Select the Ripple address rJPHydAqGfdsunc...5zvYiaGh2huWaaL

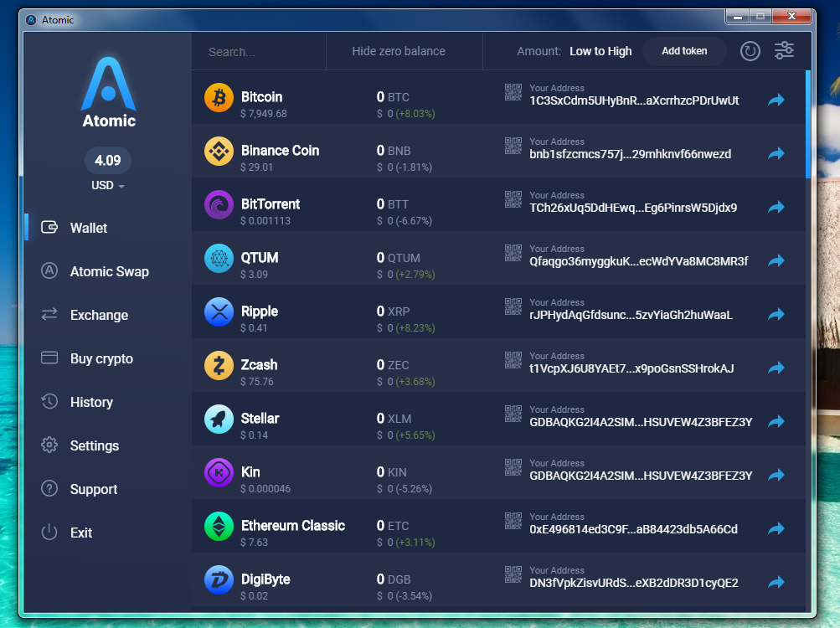pyautogui.click(x=631, y=315)
